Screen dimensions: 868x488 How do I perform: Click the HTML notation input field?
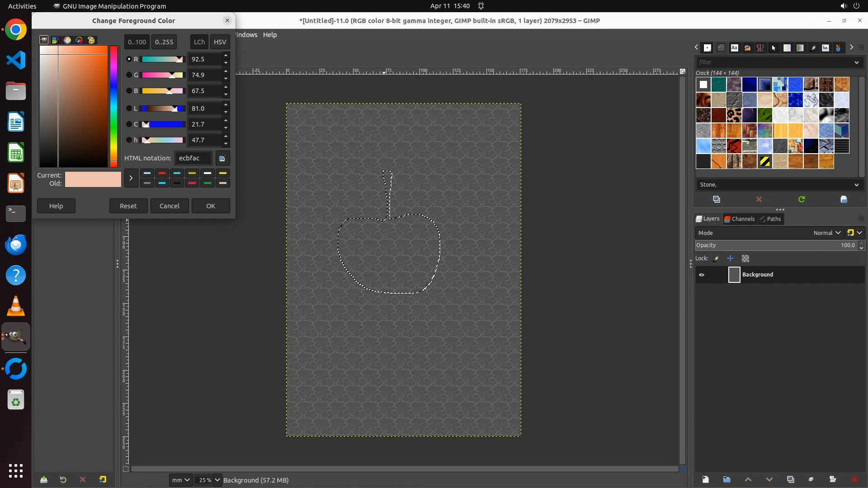click(x=193, y=158)
